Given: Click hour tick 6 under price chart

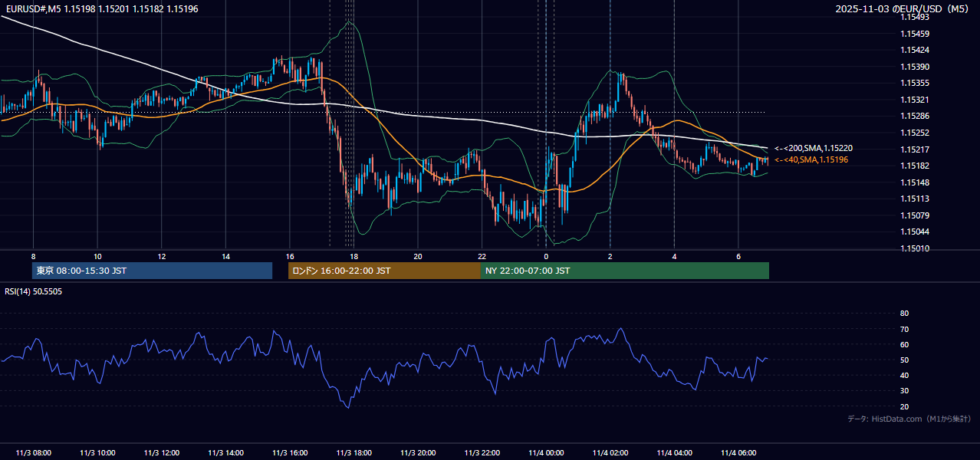Looking at the screenshot, I should point(738,256).
